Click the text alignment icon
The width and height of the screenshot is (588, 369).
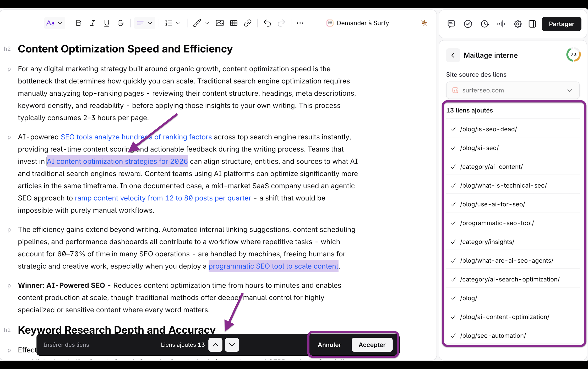click(x=140, y=23)
